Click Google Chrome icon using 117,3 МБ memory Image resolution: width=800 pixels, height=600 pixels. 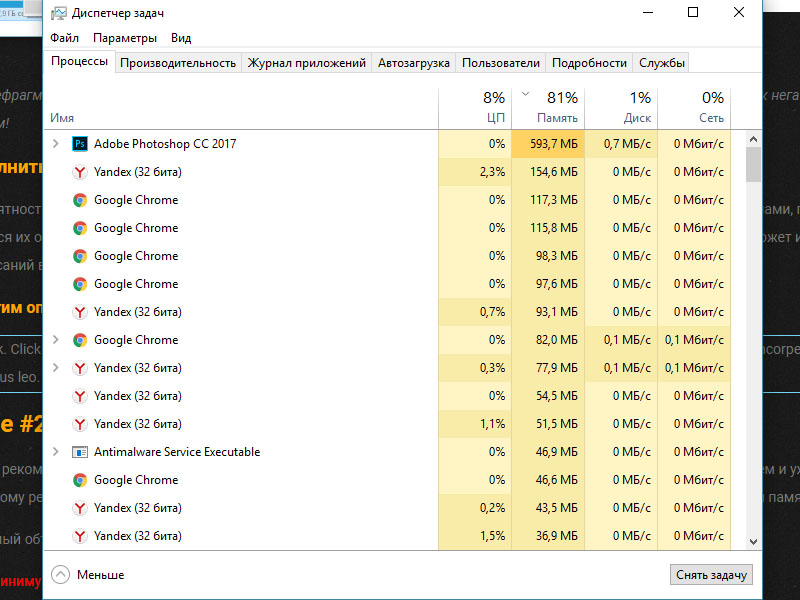80,200
